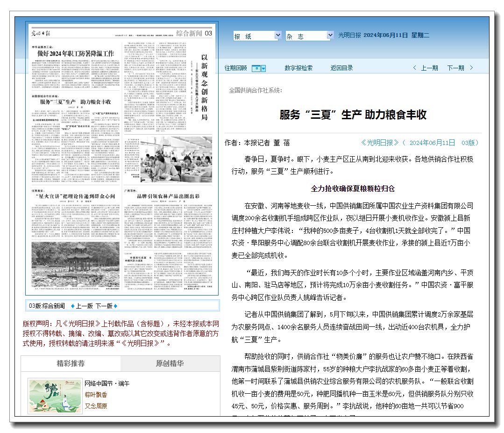The image size is (504, 433).
Task: Click the paragraph beginning "最近,我们每天的作业时长
Action: pos(353,285)
